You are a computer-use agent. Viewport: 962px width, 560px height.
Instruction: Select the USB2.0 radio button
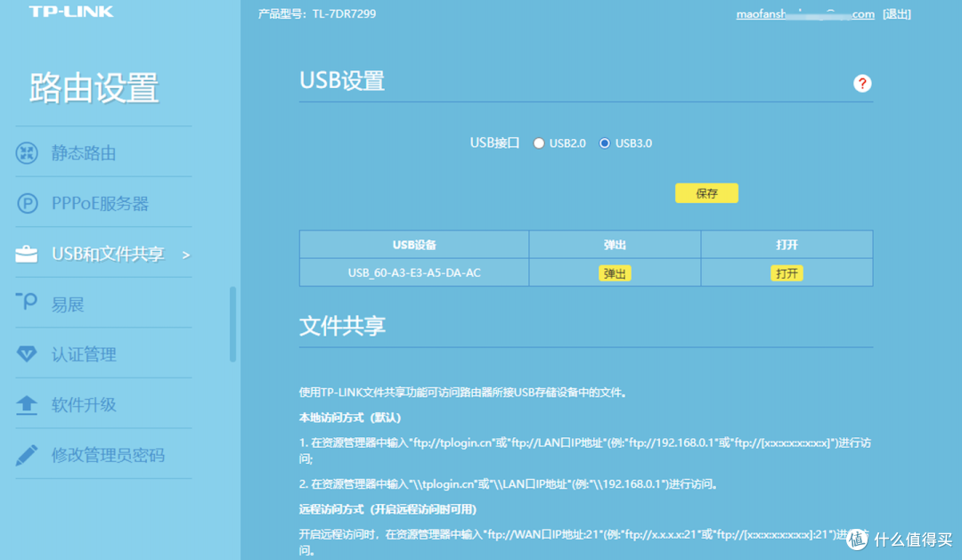click(x=539, y=143)
